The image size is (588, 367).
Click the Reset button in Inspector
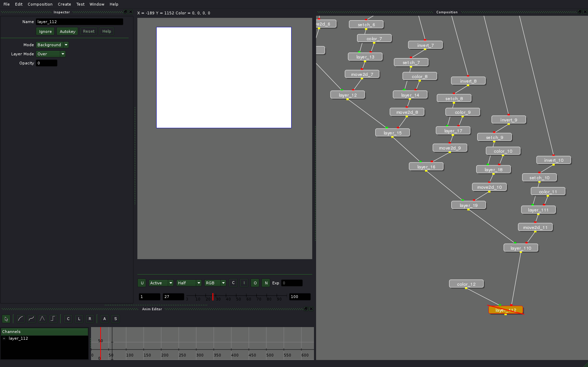coord(89,32)
